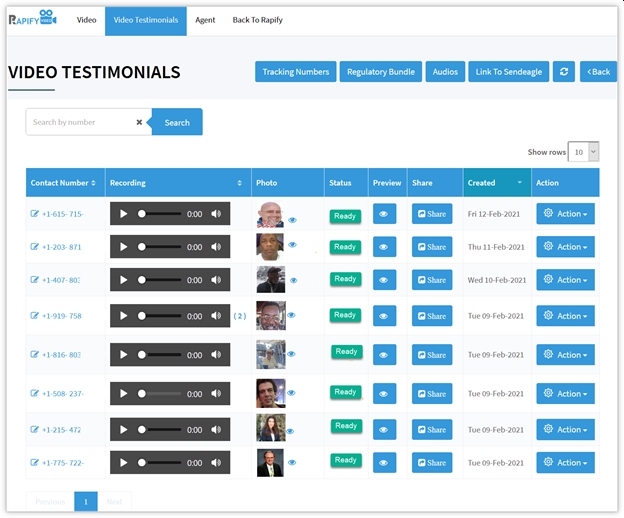Clear the search field using the X icon

click(x=139, y=122)
